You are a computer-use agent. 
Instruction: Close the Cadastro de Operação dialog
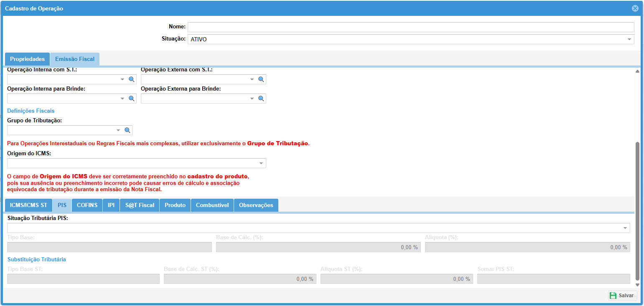635,8
